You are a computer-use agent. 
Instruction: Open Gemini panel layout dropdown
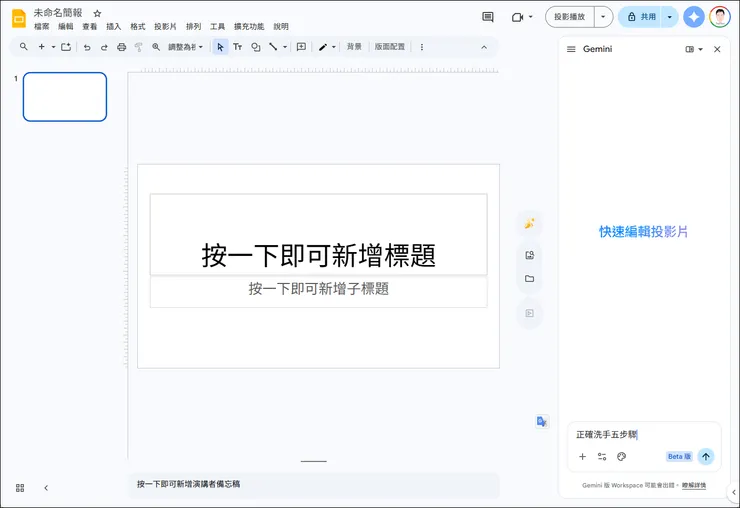tap(694, 49)
